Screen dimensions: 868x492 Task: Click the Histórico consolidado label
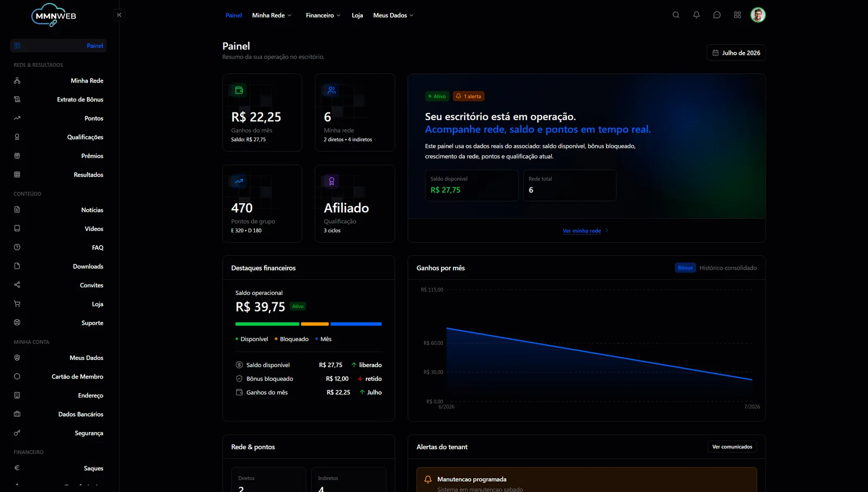(728, 268)
